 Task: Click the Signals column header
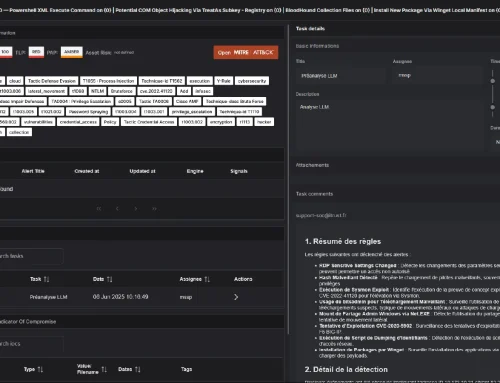click(x=239, y=171)
